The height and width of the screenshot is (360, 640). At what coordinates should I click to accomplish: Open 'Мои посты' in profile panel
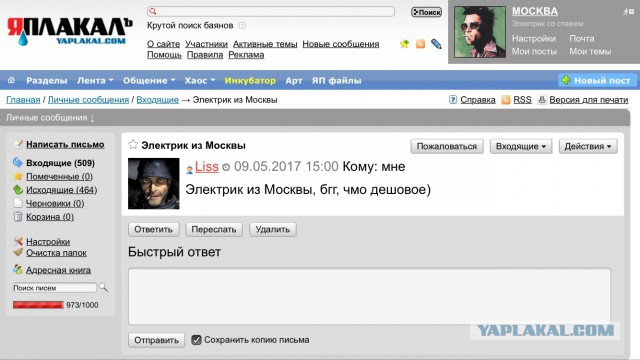point(534,51)
